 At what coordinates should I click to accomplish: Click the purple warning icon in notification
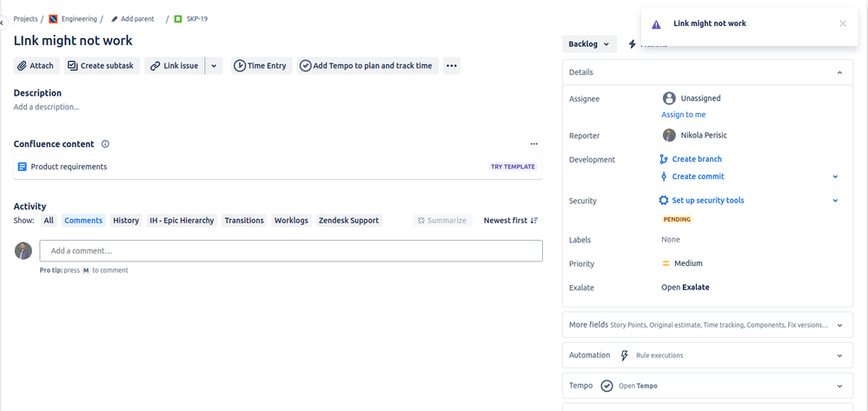point(656,24)
